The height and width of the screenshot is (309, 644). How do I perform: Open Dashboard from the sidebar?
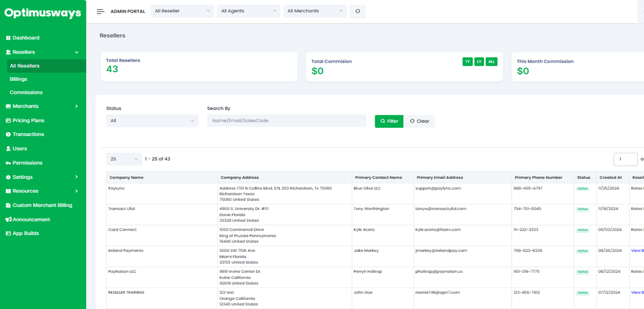tap(26, 38)
